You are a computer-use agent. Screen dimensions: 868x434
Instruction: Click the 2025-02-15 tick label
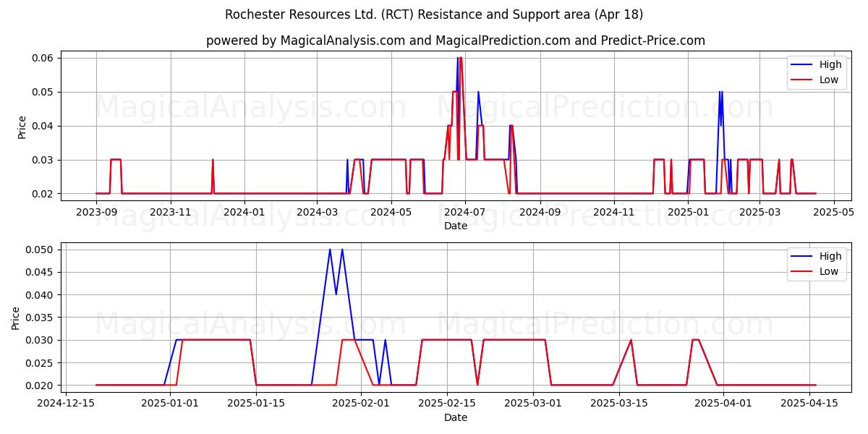click(446, 404)
